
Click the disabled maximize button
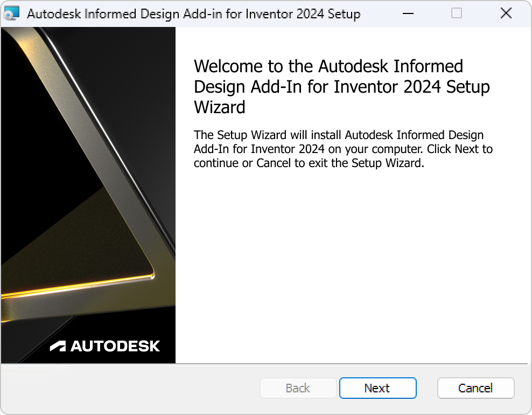click(457, 13)
